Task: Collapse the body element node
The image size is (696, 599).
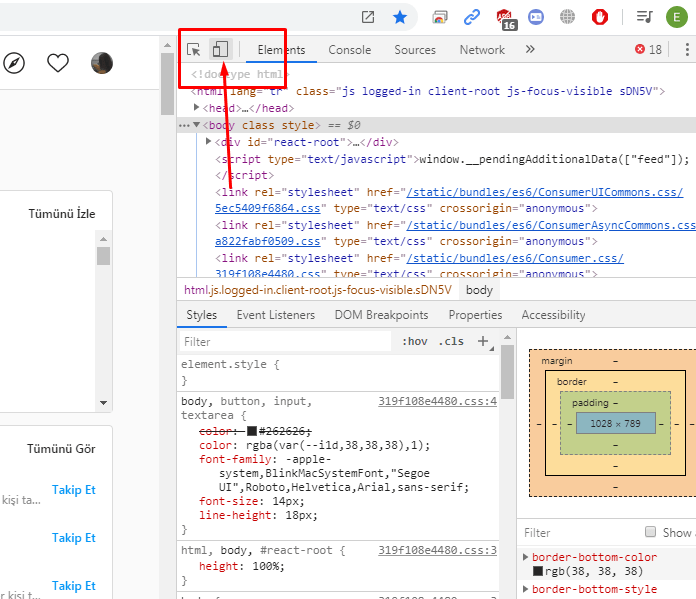Action: point(197,125)
